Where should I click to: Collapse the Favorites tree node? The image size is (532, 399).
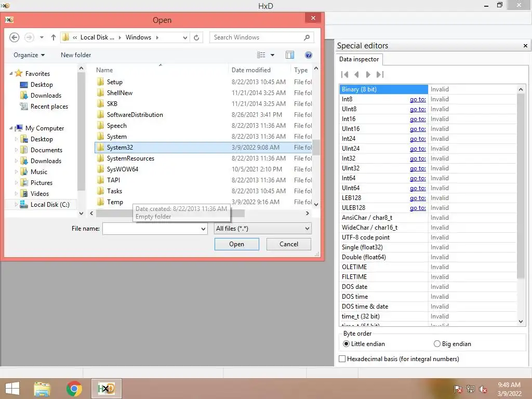11,74
